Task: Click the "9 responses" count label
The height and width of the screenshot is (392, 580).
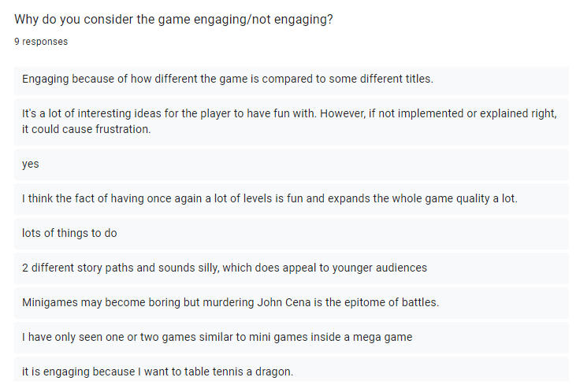Action: 41,42
